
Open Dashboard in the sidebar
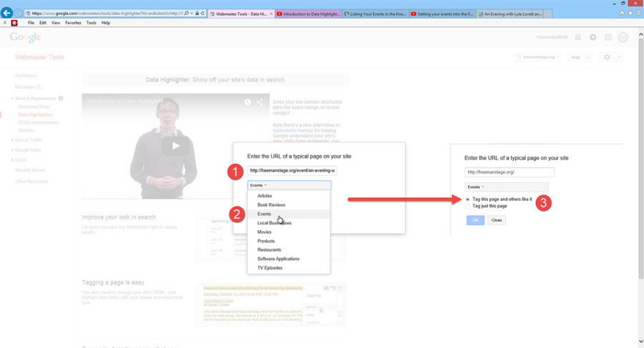(x=26, y=76)
